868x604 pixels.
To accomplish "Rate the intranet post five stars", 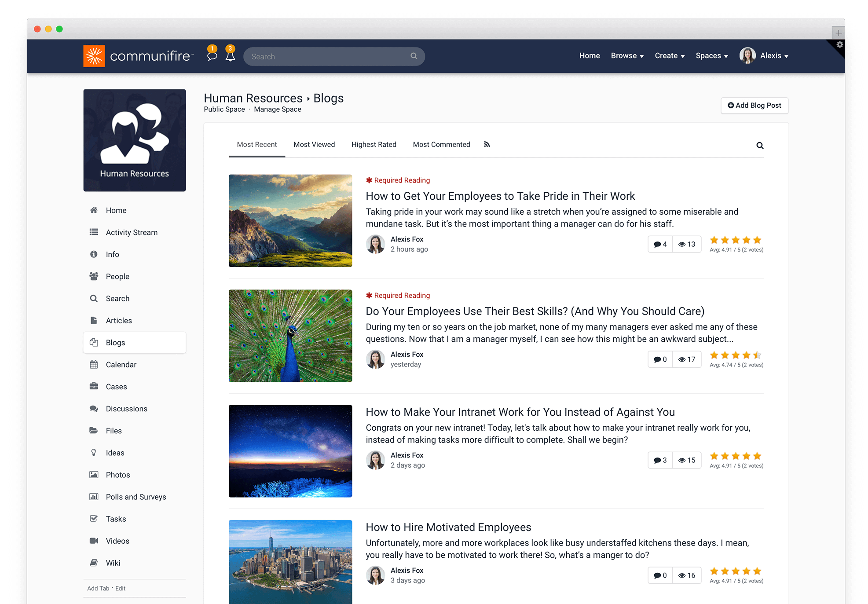I will pos(757,456).
